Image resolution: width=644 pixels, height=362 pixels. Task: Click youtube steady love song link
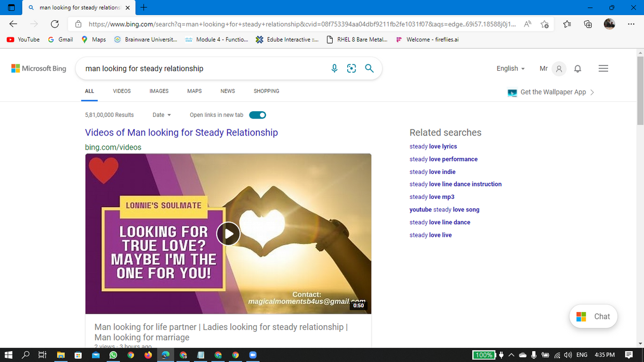point(444,210)
